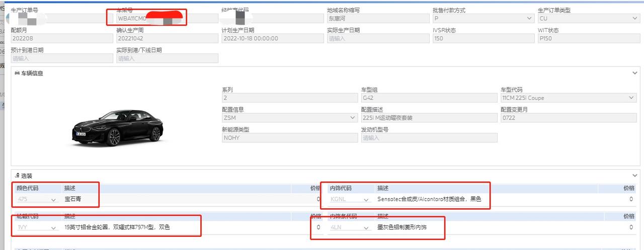Click the 计划生产日期 field 2022-10-18
The image size is (644, 250).
point(272,38)
